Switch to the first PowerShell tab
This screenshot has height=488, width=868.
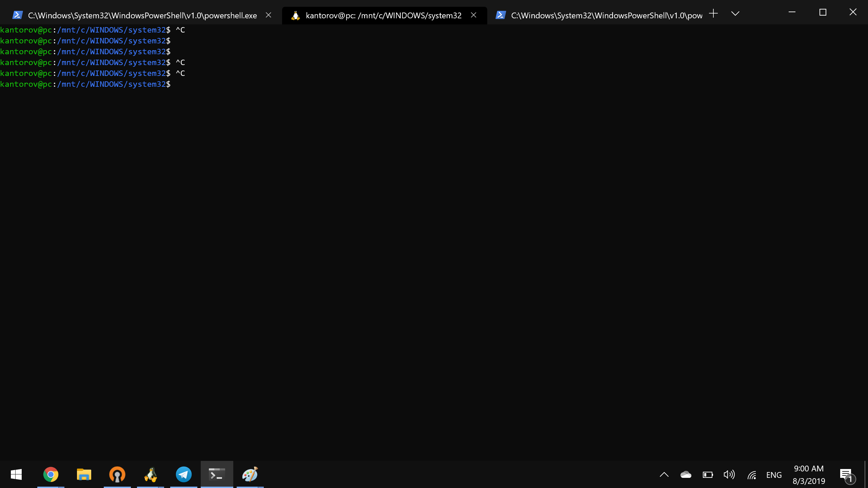(x=142, y=16)
